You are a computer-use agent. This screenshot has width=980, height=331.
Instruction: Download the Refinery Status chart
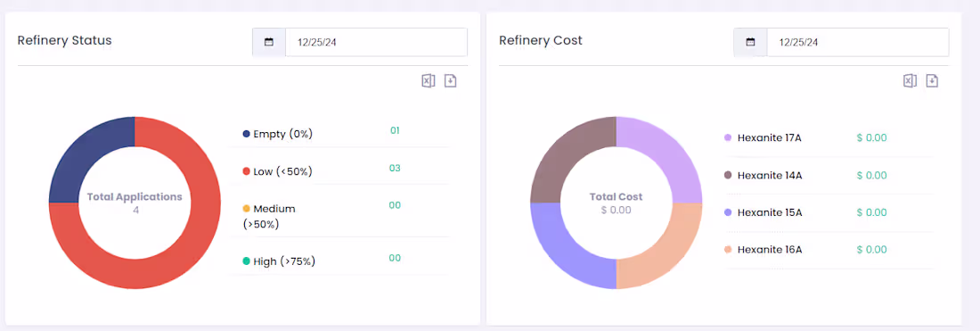tap(451, 80)
